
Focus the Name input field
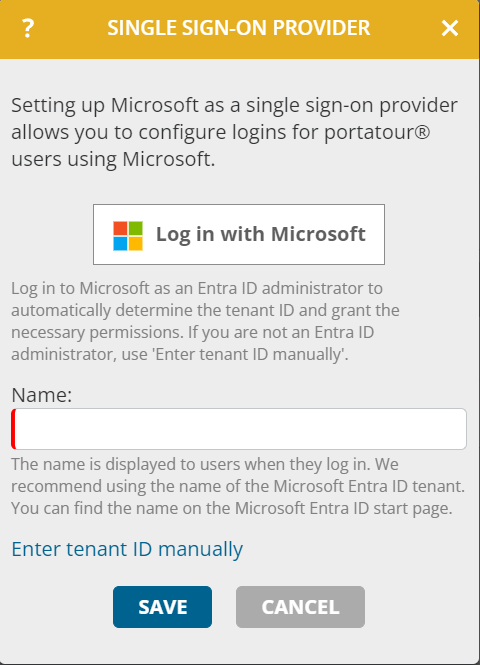point(239,429)
